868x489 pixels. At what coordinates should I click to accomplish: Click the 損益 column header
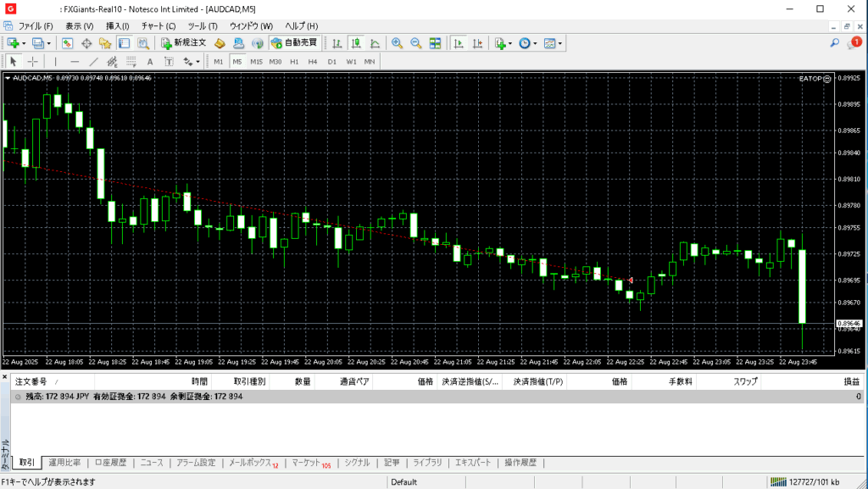[x=851, y=382]
